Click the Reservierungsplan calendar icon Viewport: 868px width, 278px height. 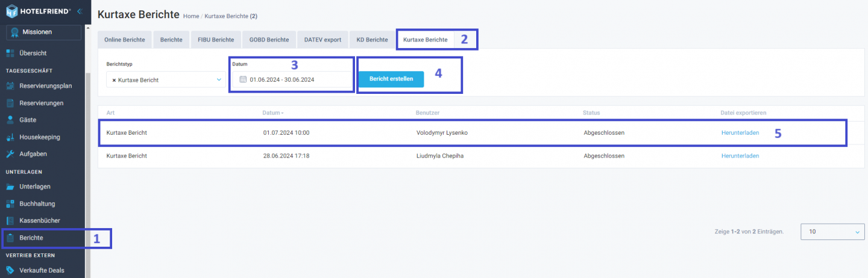(x=10, y=86)
